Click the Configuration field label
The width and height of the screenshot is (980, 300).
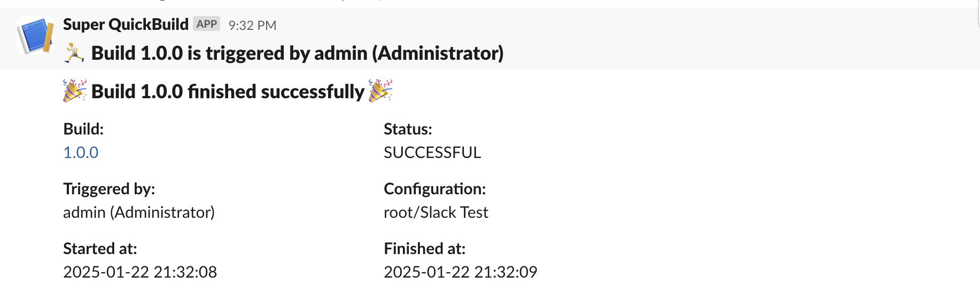(434, 189)
